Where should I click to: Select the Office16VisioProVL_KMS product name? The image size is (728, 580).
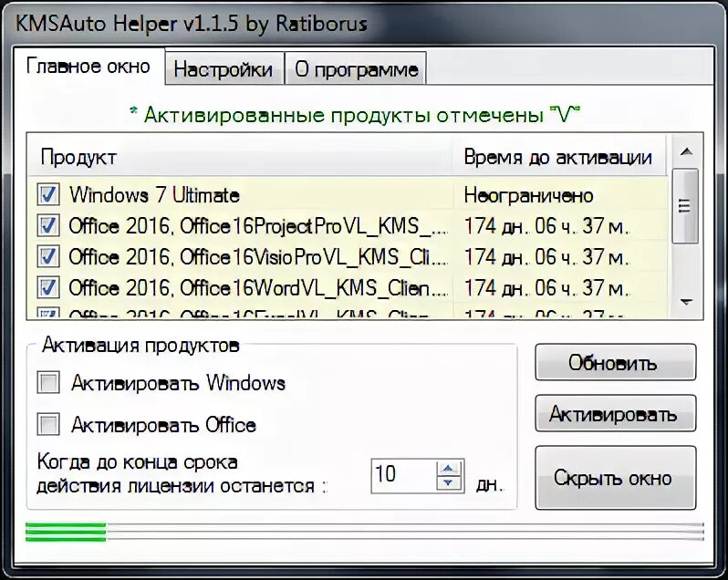258,256
